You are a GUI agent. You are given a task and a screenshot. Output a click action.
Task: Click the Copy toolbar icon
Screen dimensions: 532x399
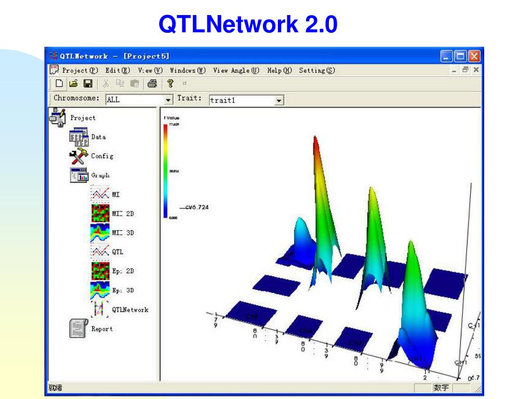(120, 84)
